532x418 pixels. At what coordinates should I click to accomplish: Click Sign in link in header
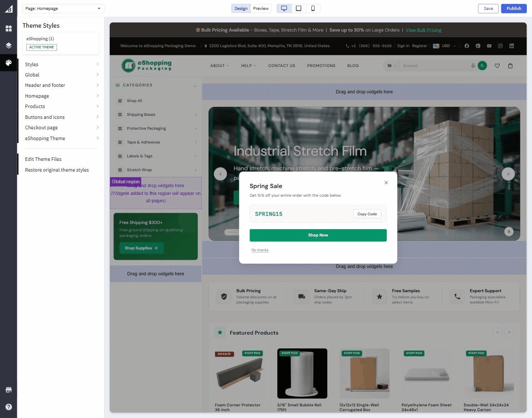click(x=403, y=46)
